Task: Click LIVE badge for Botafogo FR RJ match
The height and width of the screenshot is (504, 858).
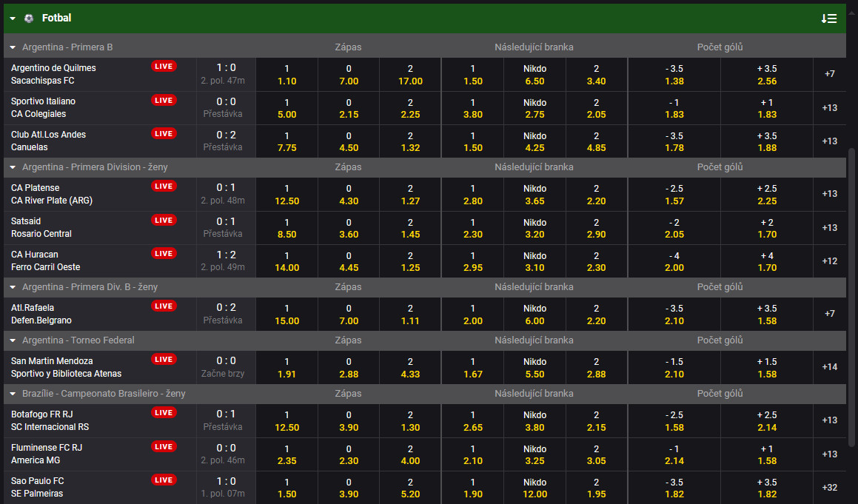Action: 164,413
